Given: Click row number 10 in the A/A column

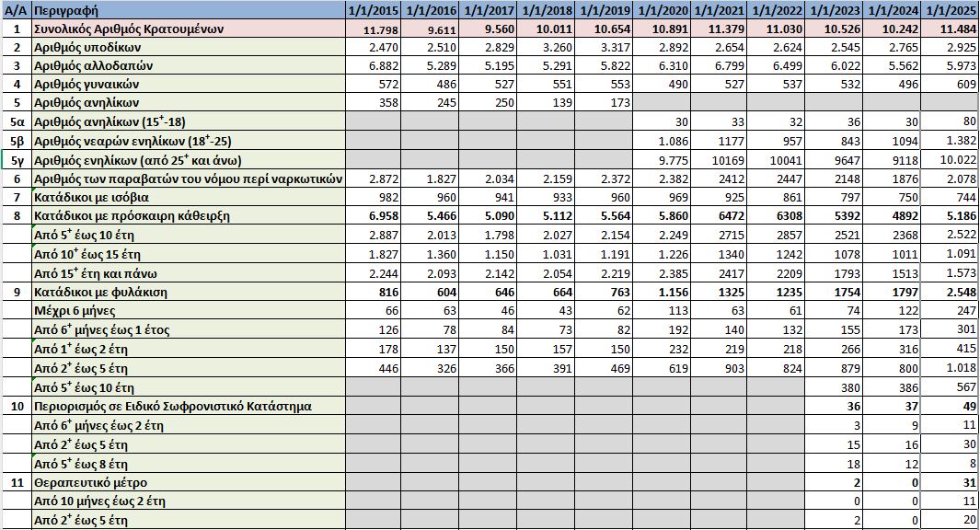Looking at the screenshot, I should point(16,406).
